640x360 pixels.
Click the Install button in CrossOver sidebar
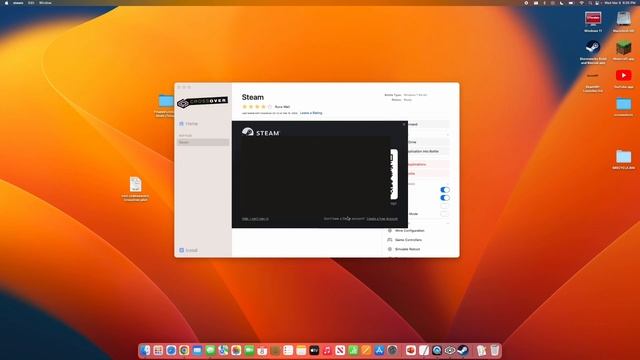[188, 250]
